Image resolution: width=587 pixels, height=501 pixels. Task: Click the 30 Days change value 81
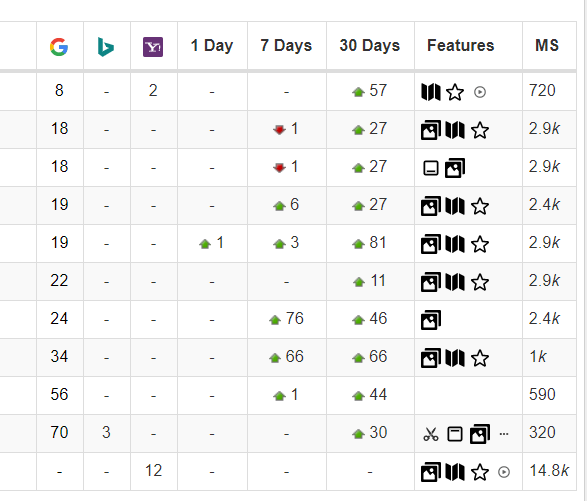(x=377, y=243)
